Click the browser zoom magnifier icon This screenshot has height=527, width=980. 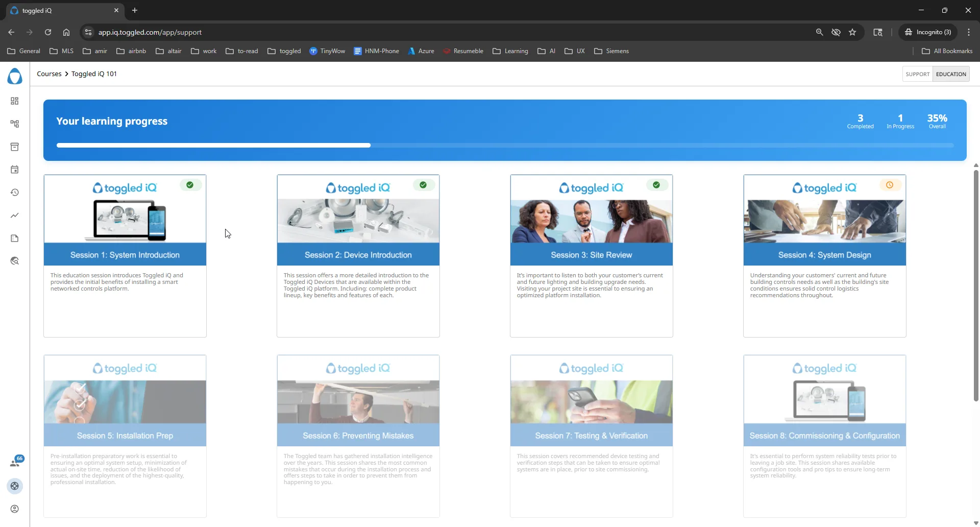point(819,32)
